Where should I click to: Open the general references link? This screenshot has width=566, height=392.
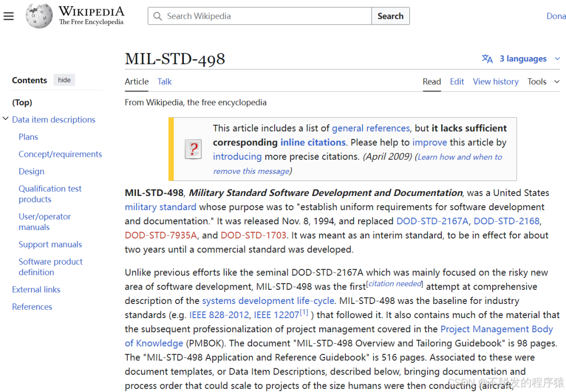pyautogui.click(x=371, y=128)
